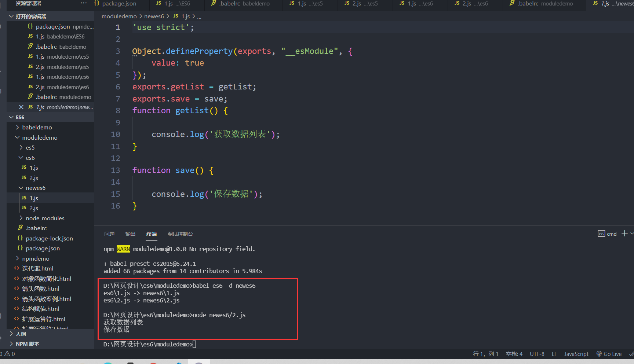Switch to 2.js ...\es6 editor tab
This screenshot has width=634, height=364.
475,4
